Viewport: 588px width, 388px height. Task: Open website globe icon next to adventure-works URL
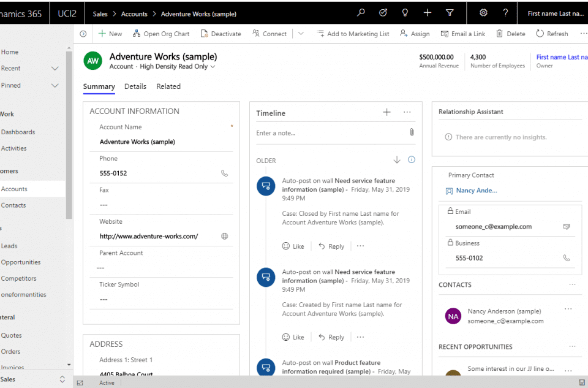(224, 236)
